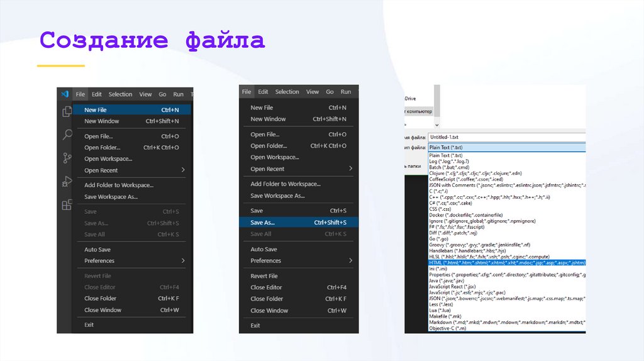Open Edit menu in left window menu bar
644x361 pixels.
[x=96, y=94]
